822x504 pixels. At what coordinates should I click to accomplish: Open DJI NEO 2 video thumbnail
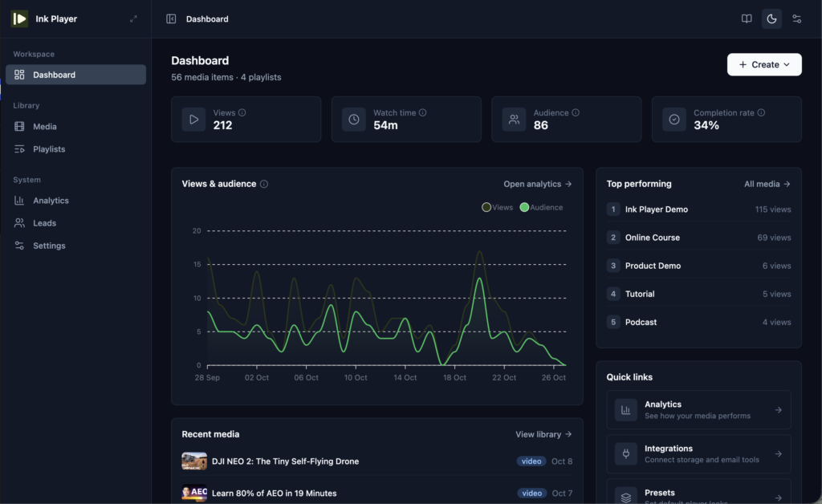coord(194,461)
